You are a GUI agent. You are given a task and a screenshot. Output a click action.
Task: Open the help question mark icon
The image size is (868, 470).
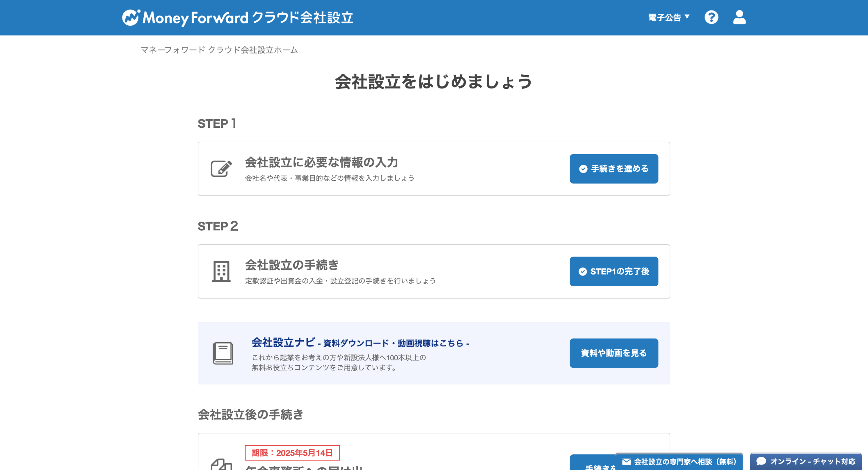click(711, 17)
